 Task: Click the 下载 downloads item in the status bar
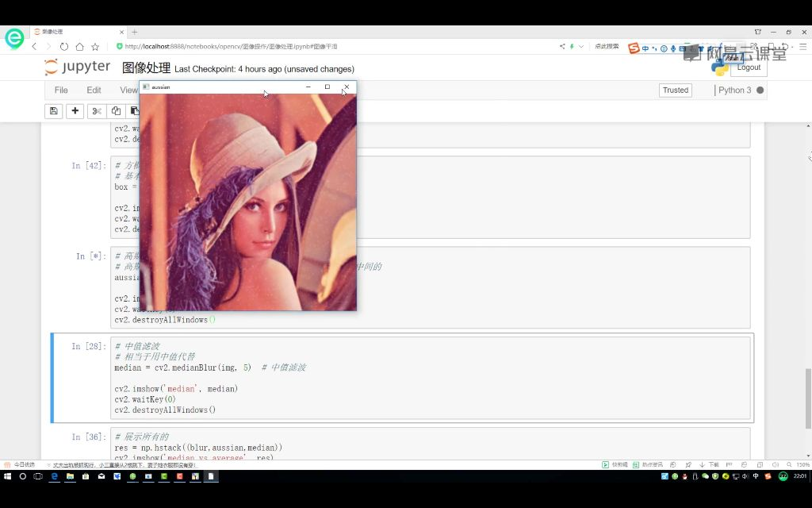709,464
